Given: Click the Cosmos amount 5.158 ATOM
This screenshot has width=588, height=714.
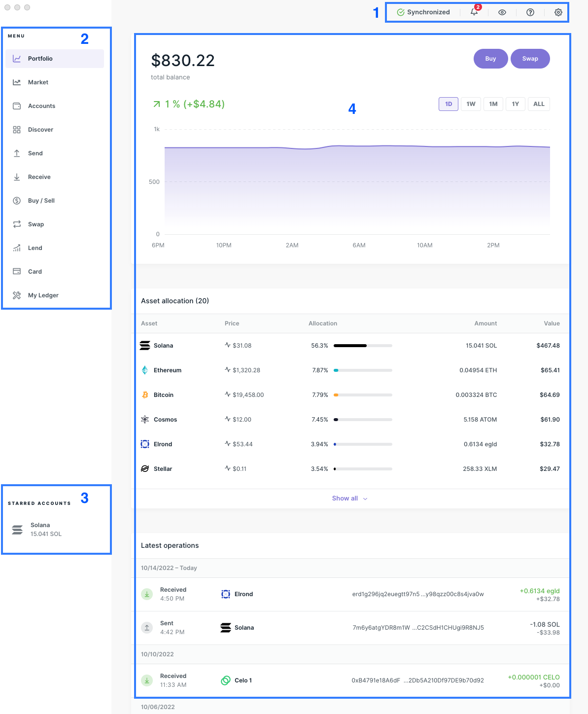Looking at the screenshot, I should click(480, 420).
